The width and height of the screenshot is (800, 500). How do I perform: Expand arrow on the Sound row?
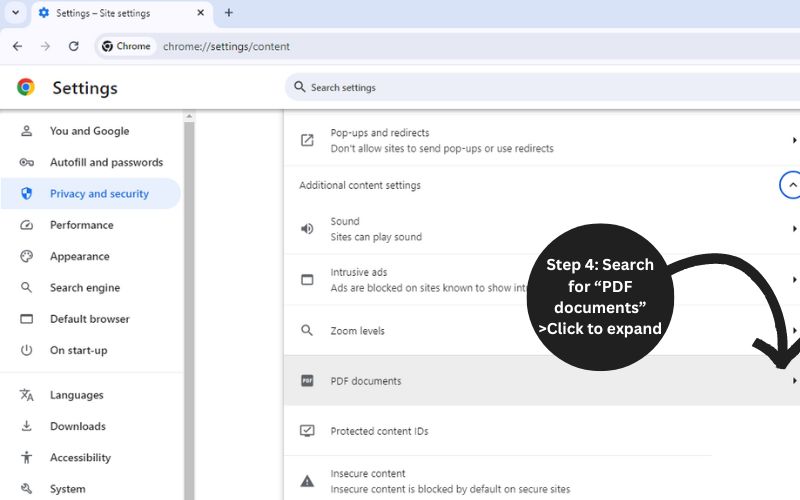tap(794, 229)
